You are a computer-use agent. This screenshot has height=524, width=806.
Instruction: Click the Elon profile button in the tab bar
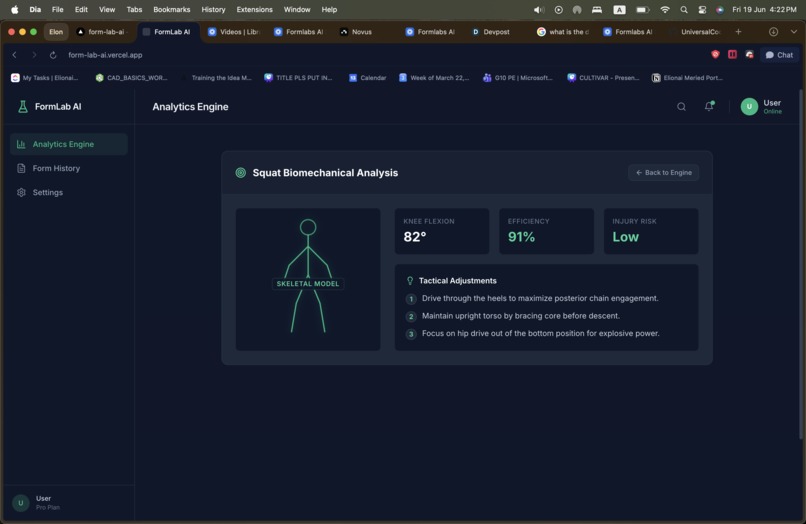(56, 32)
